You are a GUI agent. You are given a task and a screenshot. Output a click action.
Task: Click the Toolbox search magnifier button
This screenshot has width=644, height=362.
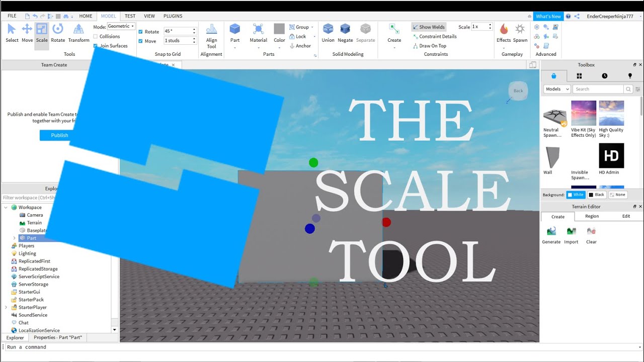pos(628,89)
